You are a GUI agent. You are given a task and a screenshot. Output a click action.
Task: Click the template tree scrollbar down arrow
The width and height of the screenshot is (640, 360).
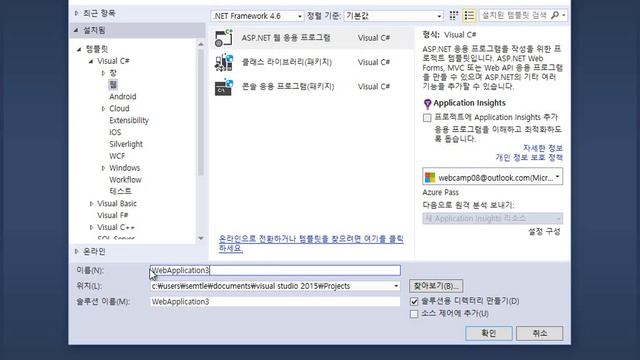[x=200, y=238]
